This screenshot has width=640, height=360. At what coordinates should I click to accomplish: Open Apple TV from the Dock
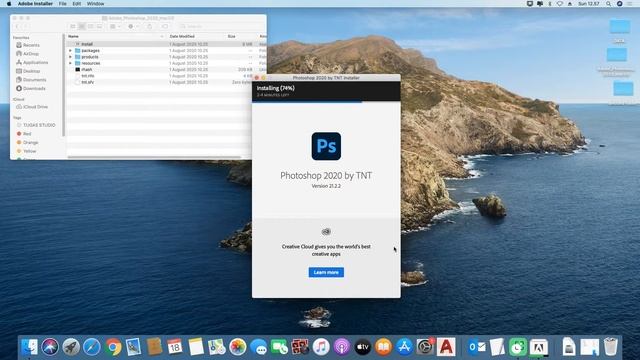point(362,347)
